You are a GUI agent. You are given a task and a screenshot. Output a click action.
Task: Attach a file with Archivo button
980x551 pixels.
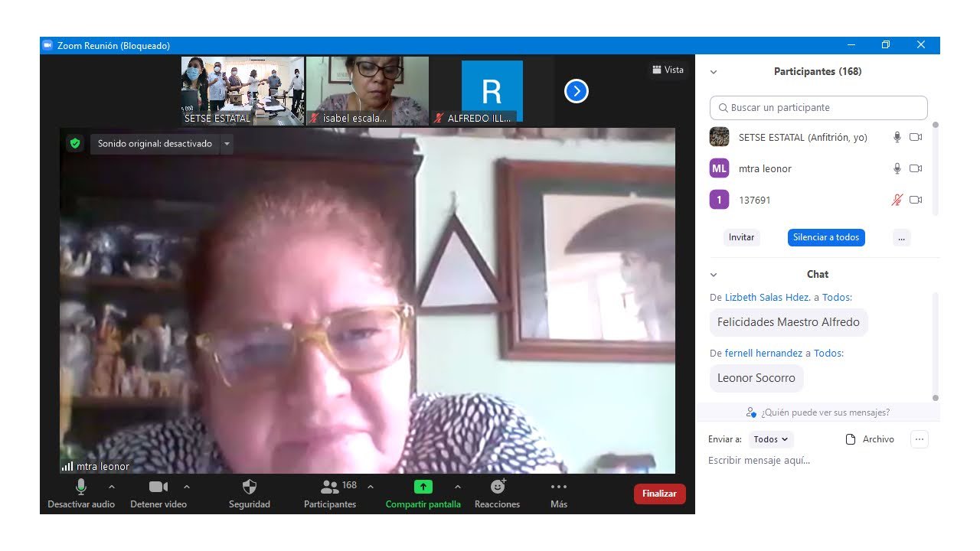[x=869, y=439]
